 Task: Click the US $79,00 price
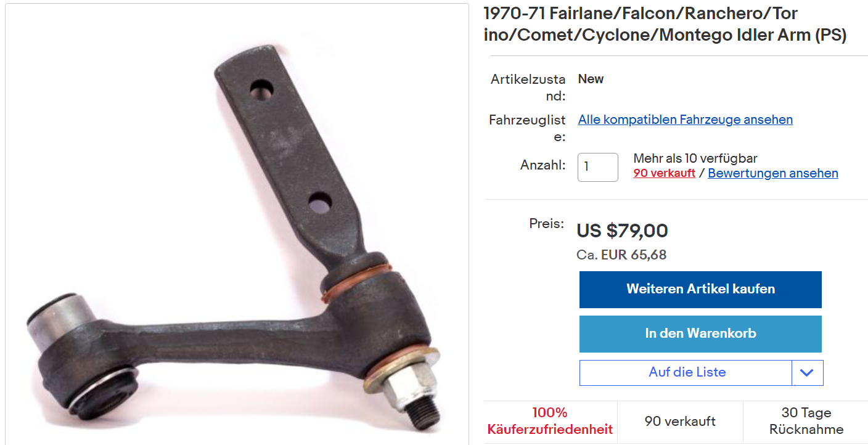coord(622,231)
